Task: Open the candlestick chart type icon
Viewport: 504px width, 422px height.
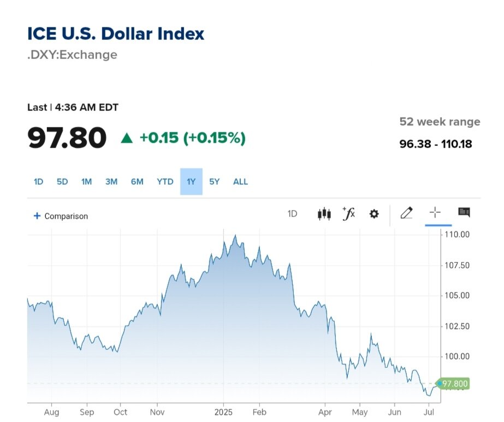Action: coord(324,214)
